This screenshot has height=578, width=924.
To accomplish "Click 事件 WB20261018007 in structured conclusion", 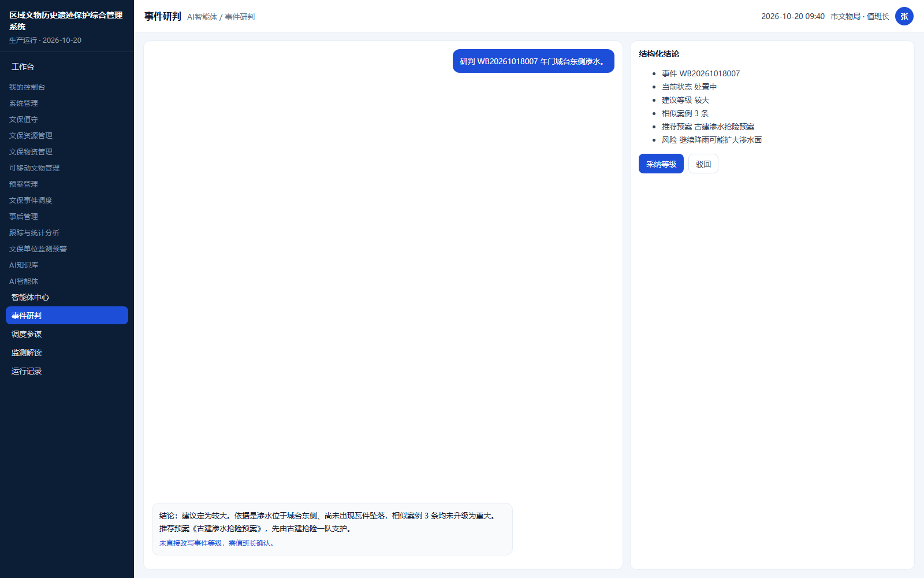I will [x=701, y=73].
